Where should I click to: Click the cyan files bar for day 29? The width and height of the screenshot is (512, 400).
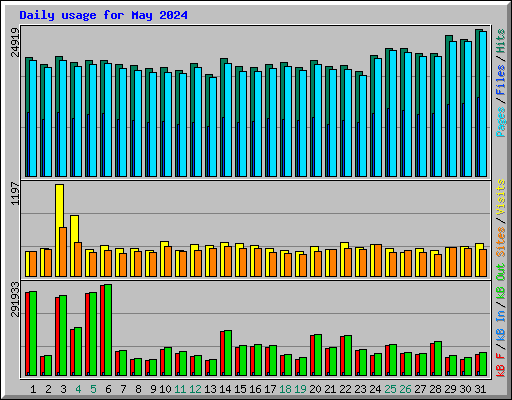453,109
